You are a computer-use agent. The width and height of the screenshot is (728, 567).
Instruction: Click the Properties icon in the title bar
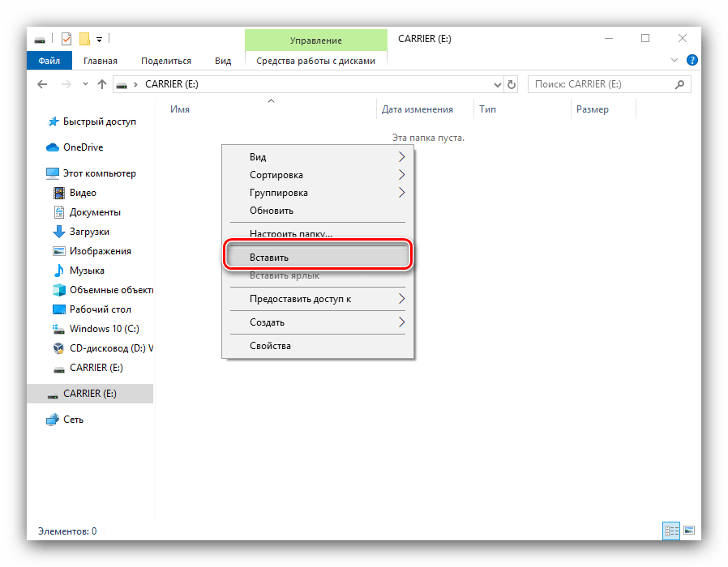pos(66,39)
